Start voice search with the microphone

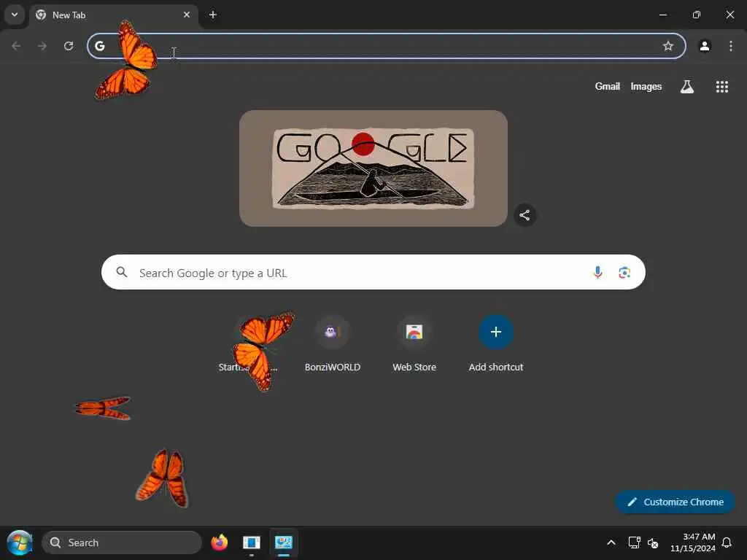[x=597, y=273]
